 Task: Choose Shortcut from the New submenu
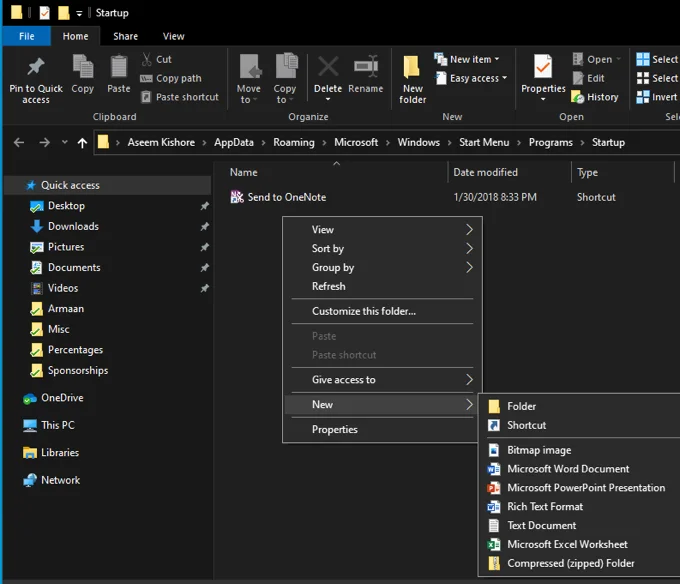tap(579, 425)
